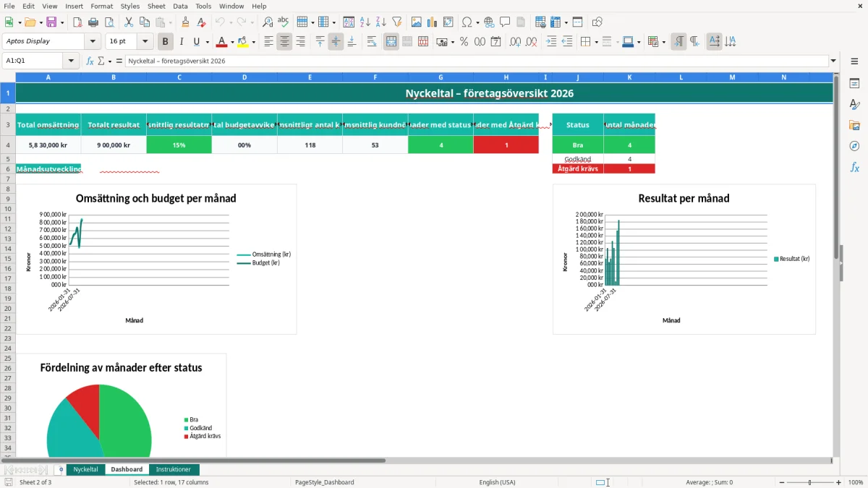Apply the yellow background color swatch

244,42
